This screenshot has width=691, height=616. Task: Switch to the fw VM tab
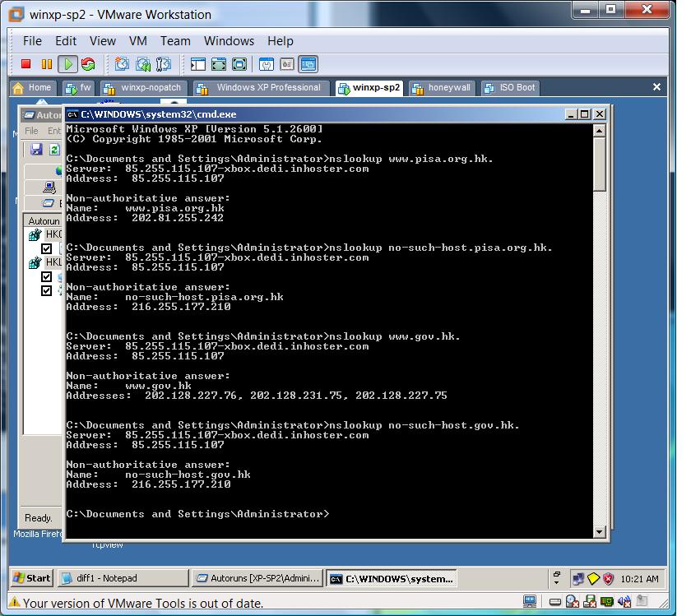[78, 88]
